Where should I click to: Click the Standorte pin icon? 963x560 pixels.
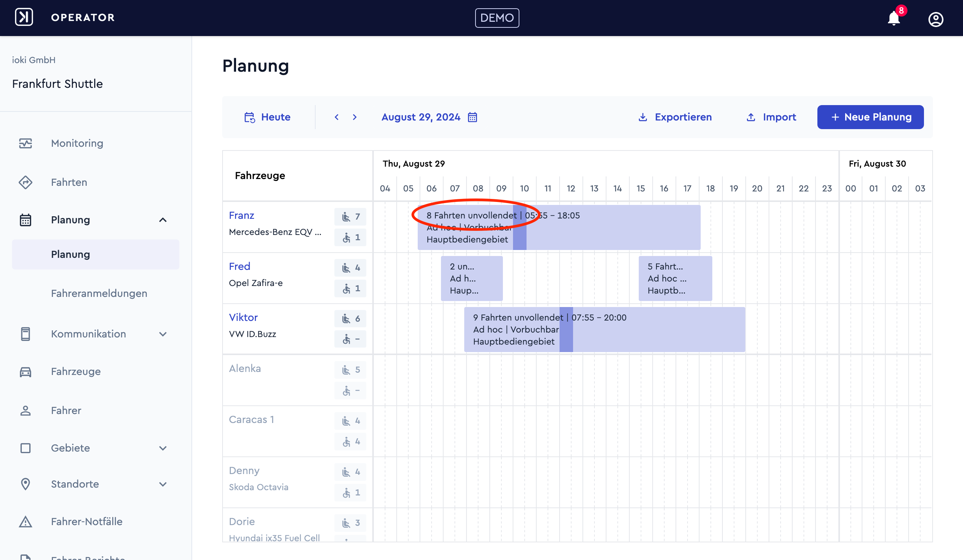(26, 484)
